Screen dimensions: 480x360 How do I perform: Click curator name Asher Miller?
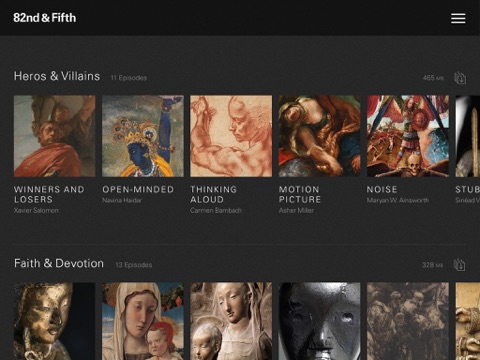296,210
